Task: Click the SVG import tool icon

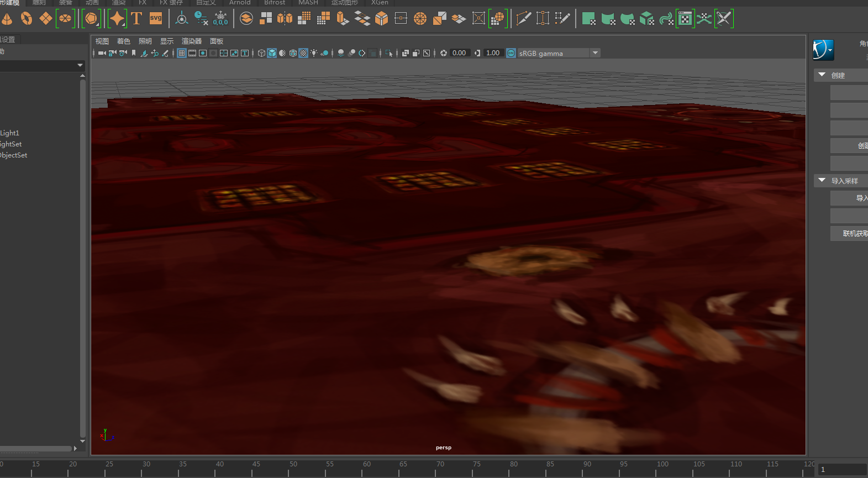Action: point(156,19)
